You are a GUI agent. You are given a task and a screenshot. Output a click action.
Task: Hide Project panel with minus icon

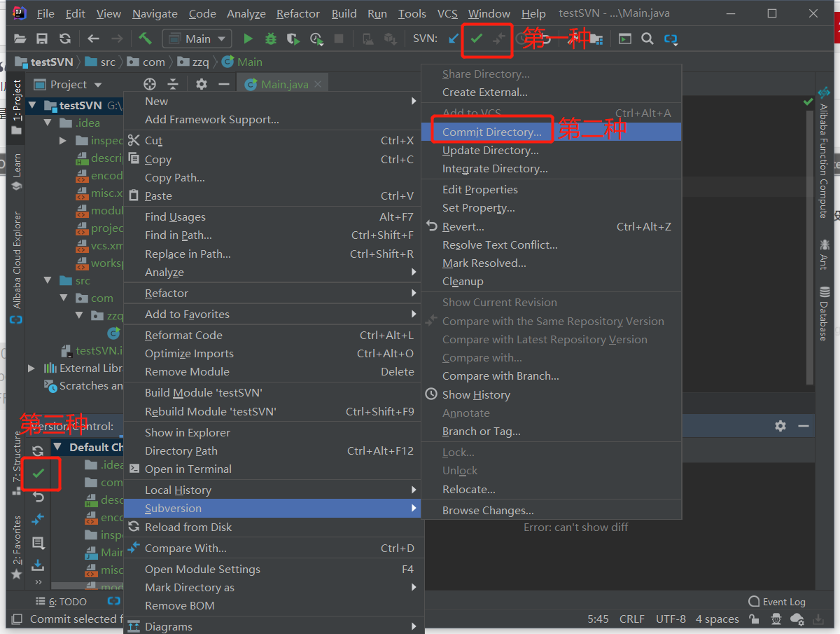click(224, 84)
